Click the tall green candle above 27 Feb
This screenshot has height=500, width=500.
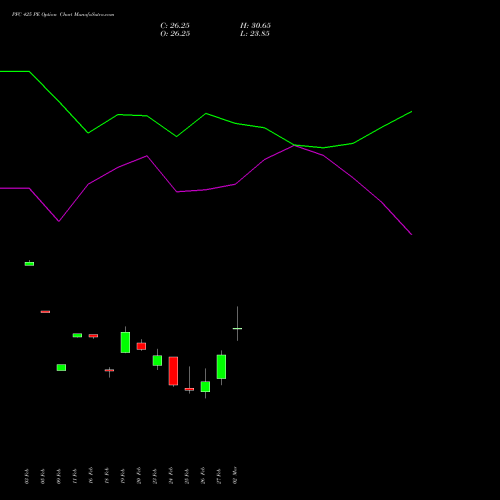click(221, 367)
